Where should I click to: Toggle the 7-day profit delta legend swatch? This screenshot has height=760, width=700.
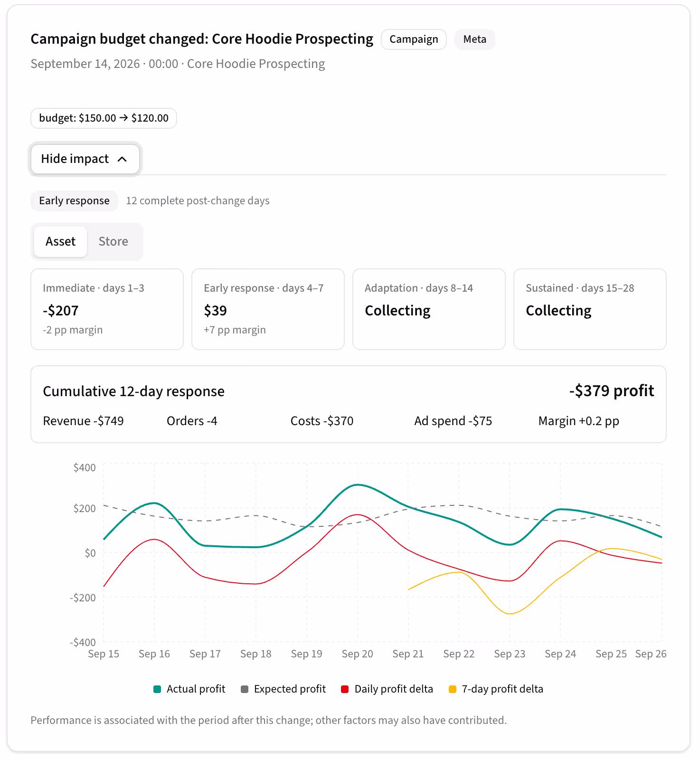pyautogui.click(x=453, y=689)
